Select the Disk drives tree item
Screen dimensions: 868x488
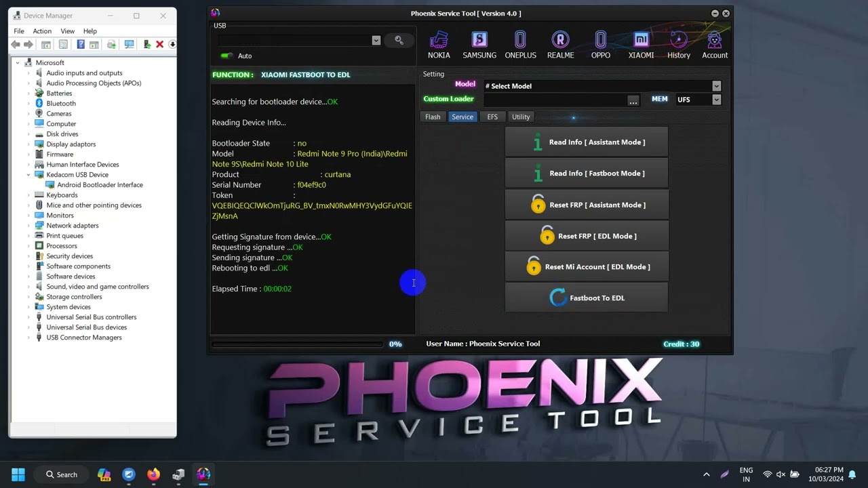pyautogui.click(x=62, y=134)
